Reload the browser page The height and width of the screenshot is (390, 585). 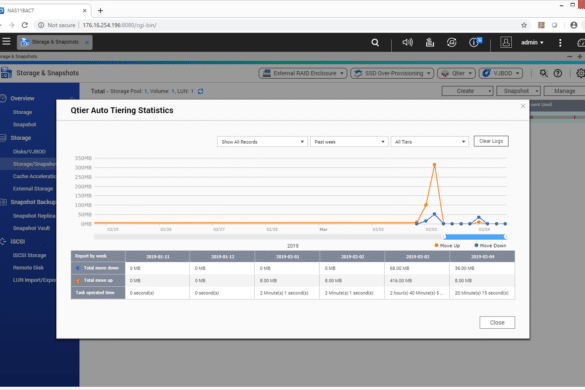click(25, 25)
